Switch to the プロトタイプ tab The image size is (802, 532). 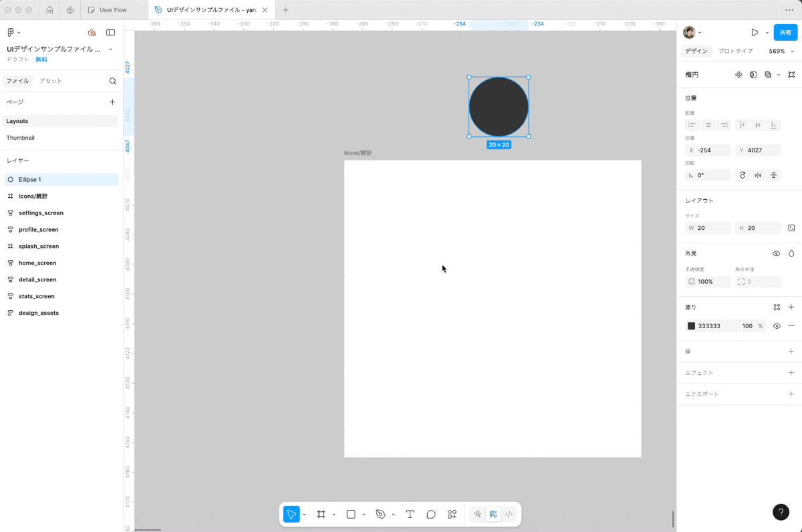(x=735, y=51)
